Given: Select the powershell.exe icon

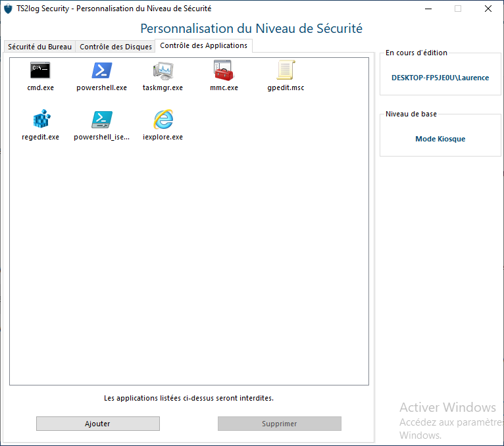Looking at the screenshot, I should coord(101,70).
